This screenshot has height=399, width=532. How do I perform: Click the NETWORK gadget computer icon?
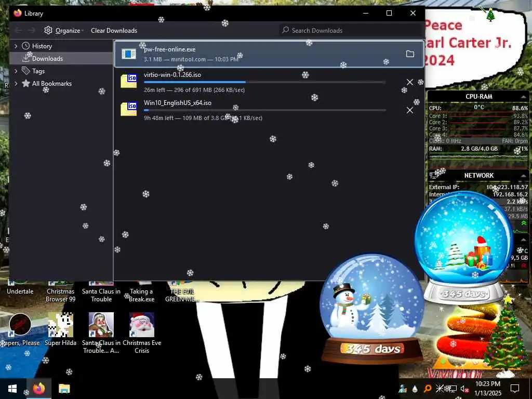tap(434, 175)
